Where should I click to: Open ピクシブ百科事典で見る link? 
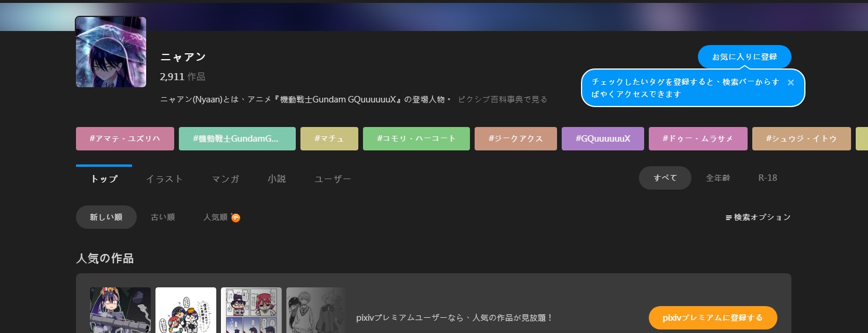(x=503, y=99)
